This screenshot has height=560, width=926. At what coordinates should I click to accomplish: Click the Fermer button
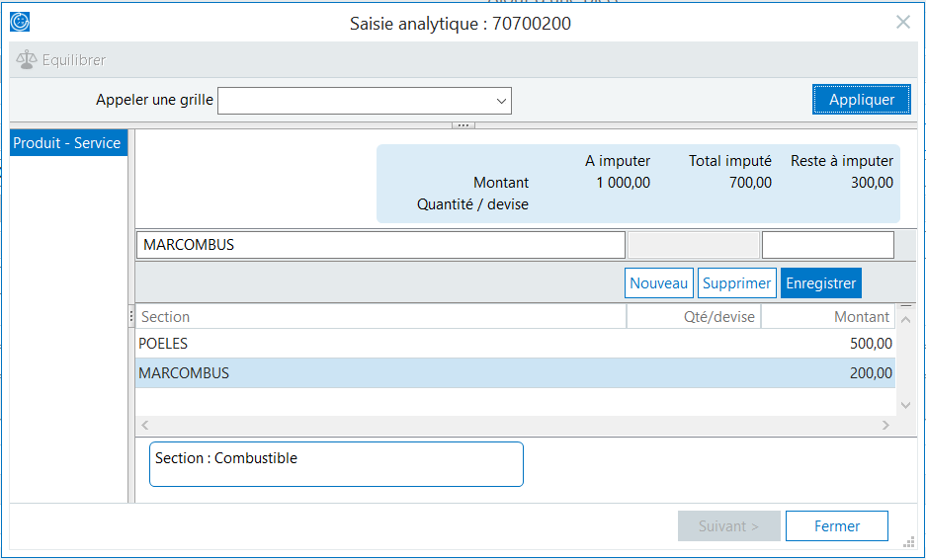point(836,526)
